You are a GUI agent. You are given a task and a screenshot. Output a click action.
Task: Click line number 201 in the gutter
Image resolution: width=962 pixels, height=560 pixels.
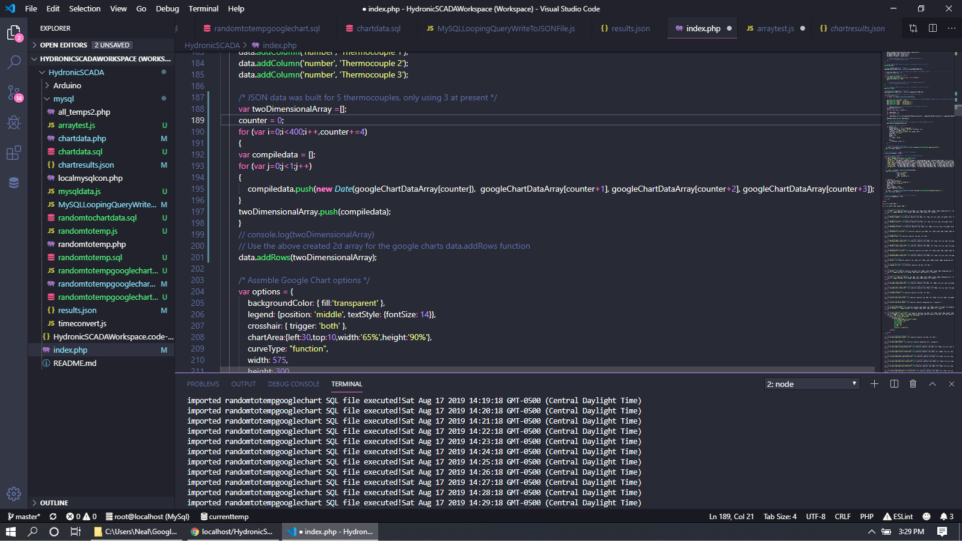pos(198,257)
